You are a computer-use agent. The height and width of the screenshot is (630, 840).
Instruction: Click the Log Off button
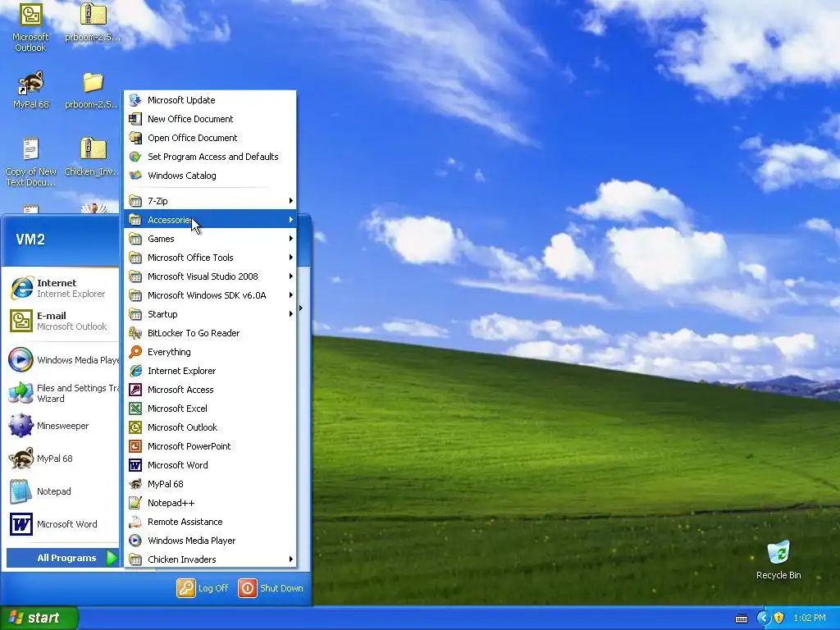coord(203,588)
